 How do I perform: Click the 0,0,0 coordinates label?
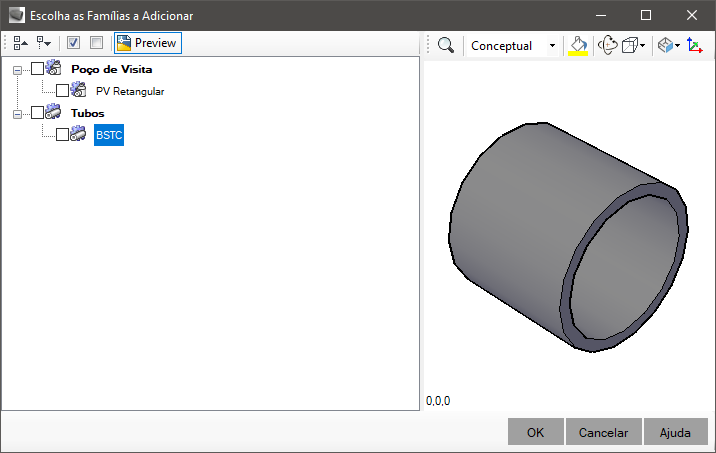click(438, 401)
